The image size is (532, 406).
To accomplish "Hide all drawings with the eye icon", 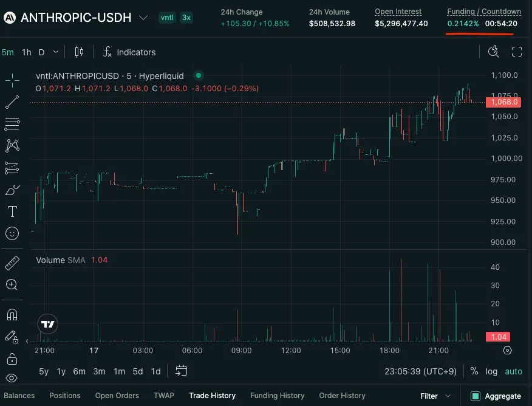I will (x=12, y=378).
